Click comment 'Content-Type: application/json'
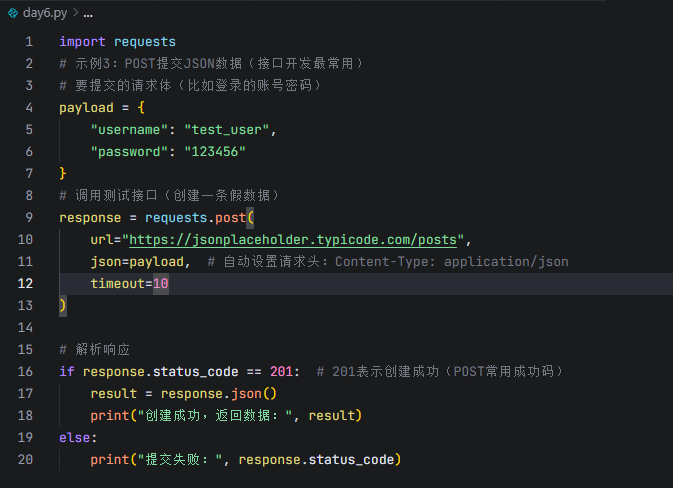This screenshot has width=673, height=488. pos(452,262)
